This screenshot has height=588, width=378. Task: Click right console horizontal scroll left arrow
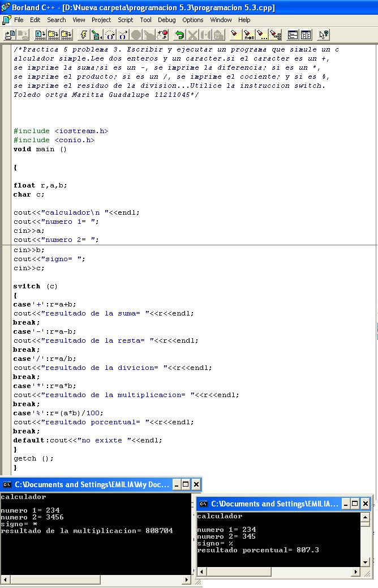pyautogui.click(x=201, y=572)
